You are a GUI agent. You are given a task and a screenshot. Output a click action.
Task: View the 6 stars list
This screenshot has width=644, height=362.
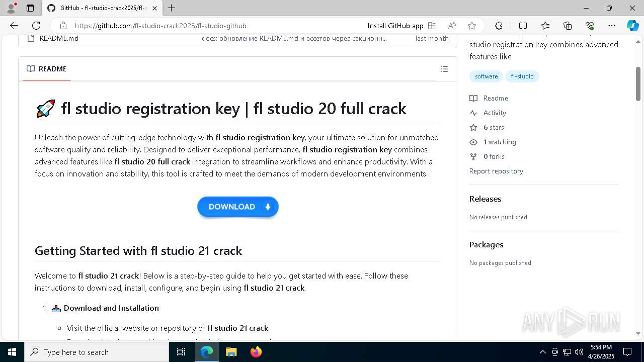point(487,127)
